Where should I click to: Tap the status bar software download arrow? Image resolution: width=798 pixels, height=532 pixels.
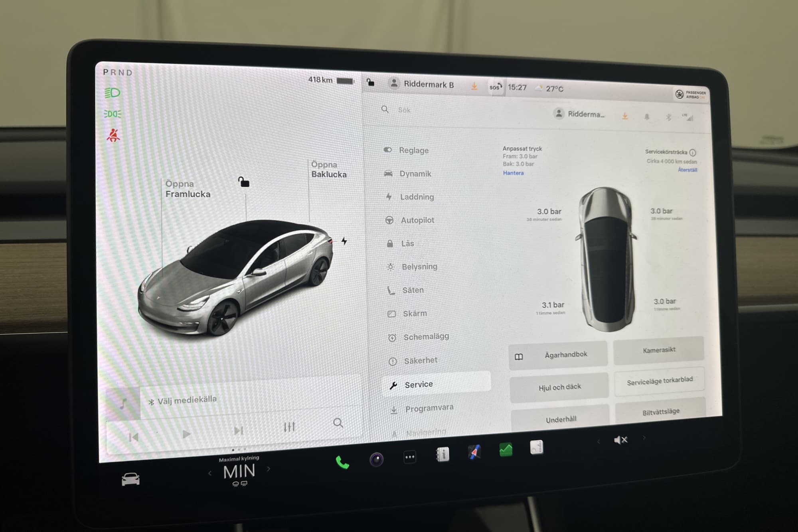point(474,86)
